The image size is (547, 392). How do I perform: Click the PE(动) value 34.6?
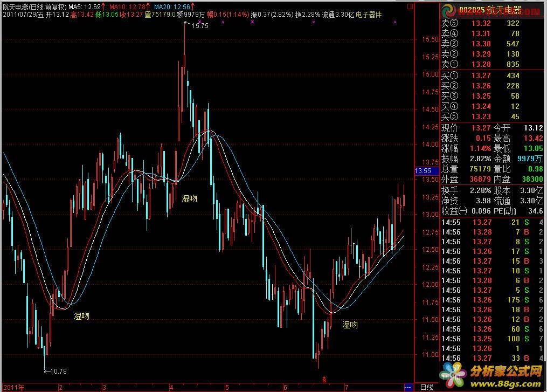tap(536, 211)
